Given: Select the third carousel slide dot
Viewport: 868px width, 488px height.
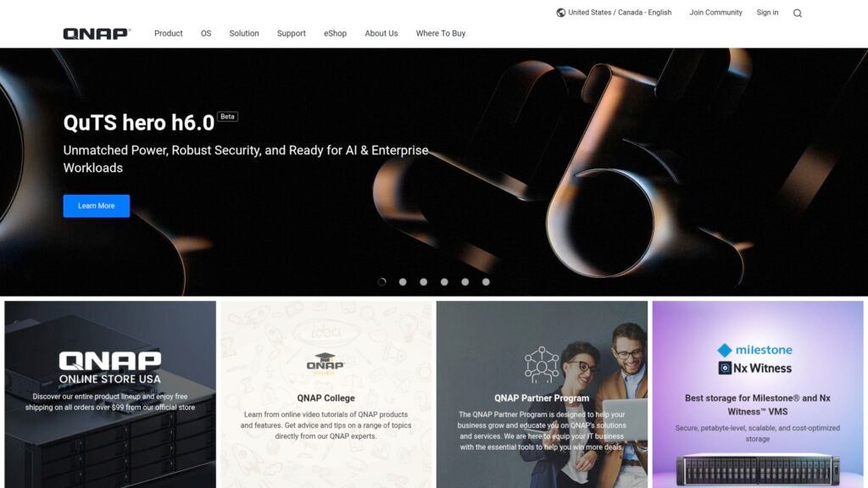Looking at the screenshot, I should [x=424, y=281].
